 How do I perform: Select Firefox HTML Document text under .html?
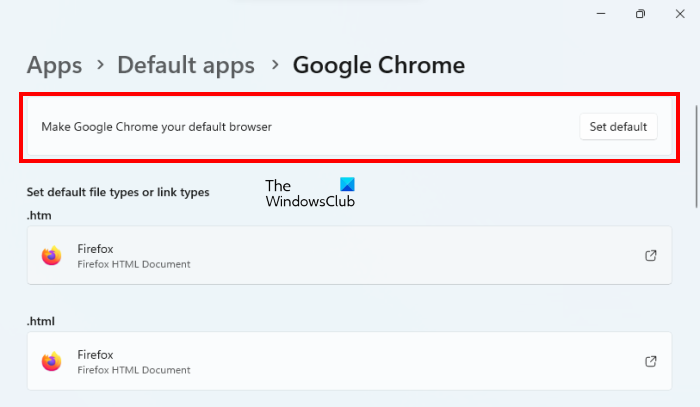133,370
